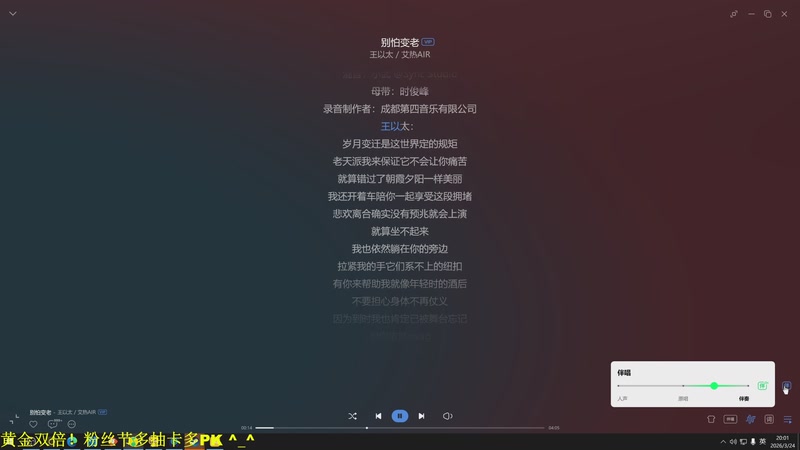Expand the hidden system tray icons
The width and height of the screenshot is (800, 450).
[723, 442]
